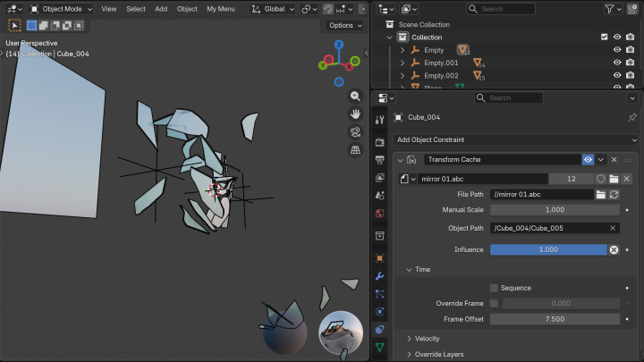Click the Frame Offset value field
644x362 pixels.
[555, 319]
